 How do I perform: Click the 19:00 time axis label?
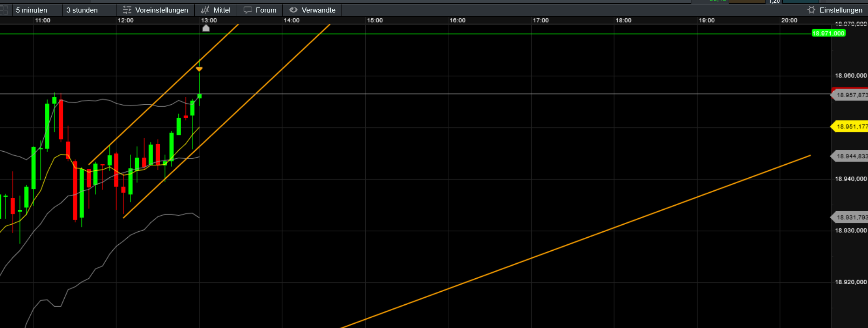click(707, 20)
